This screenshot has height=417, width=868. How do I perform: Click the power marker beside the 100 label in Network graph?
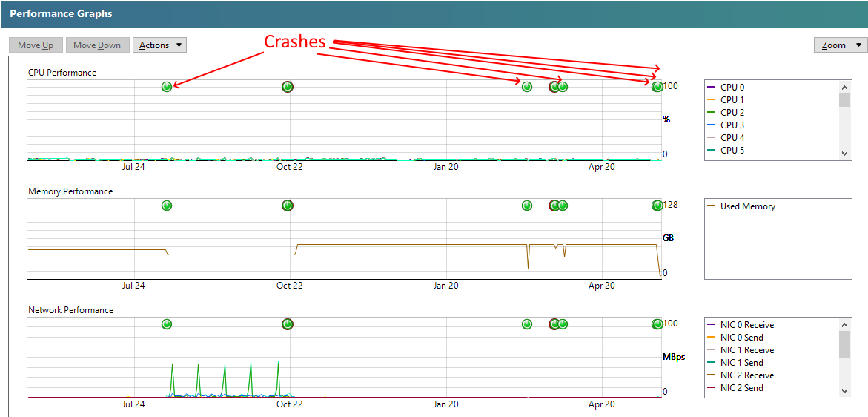coord(657,324)
